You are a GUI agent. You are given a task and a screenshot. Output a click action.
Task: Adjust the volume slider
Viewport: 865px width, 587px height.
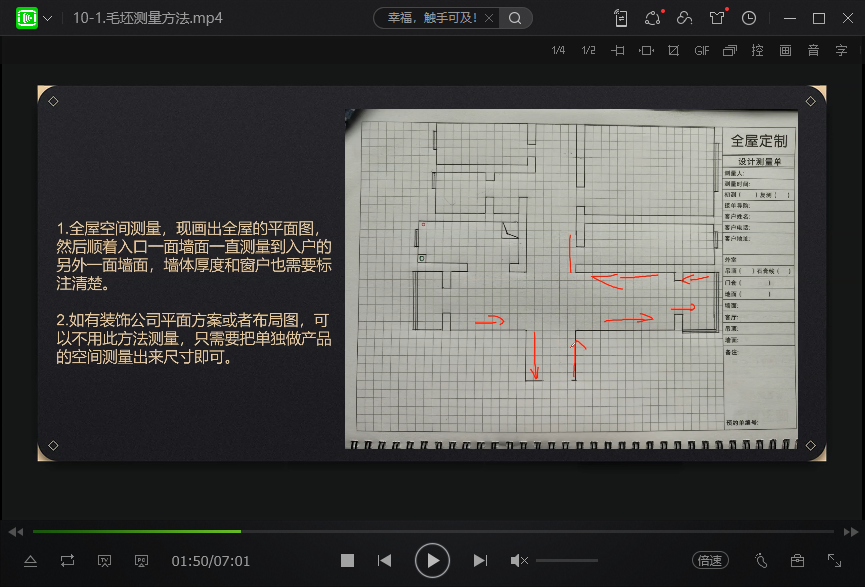coord(567,561)
